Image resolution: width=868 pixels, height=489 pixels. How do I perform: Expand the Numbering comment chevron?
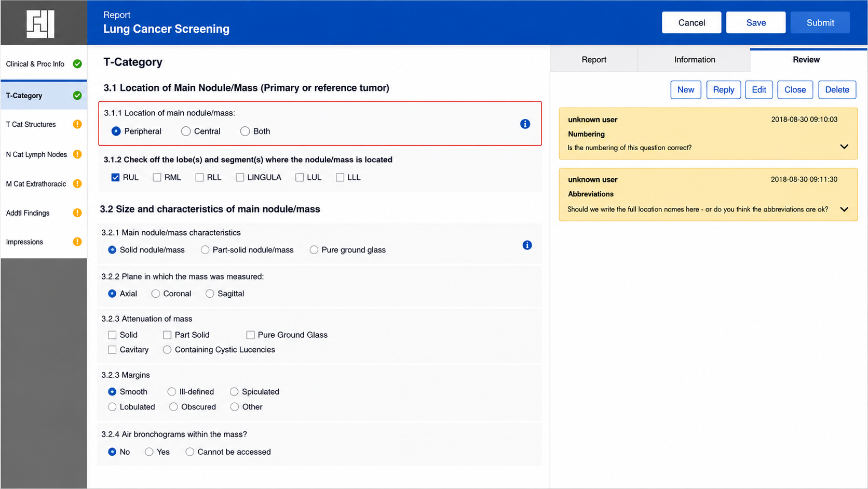pyautogui.click(x=844, y=147)
